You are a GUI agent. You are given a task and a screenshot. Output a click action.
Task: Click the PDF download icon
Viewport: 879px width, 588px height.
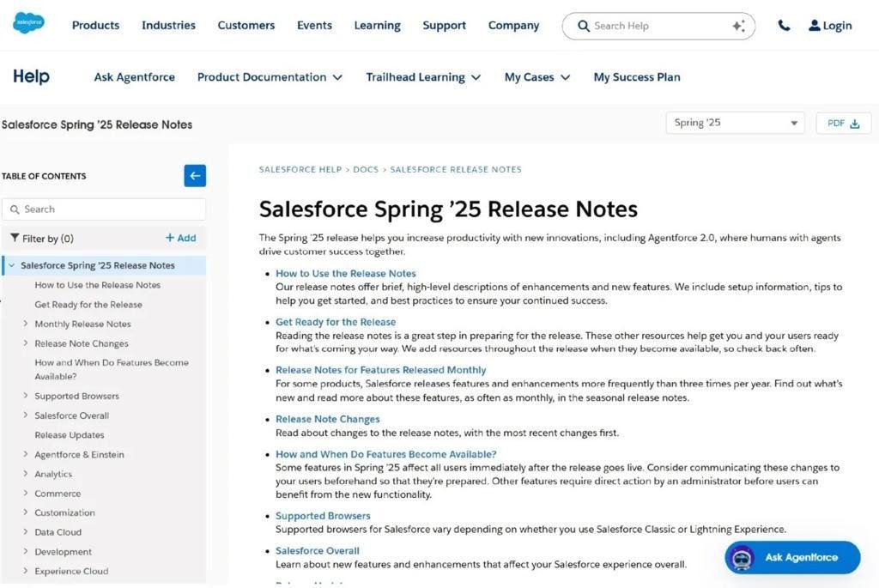pyautogui.click(x=855, y=124)
